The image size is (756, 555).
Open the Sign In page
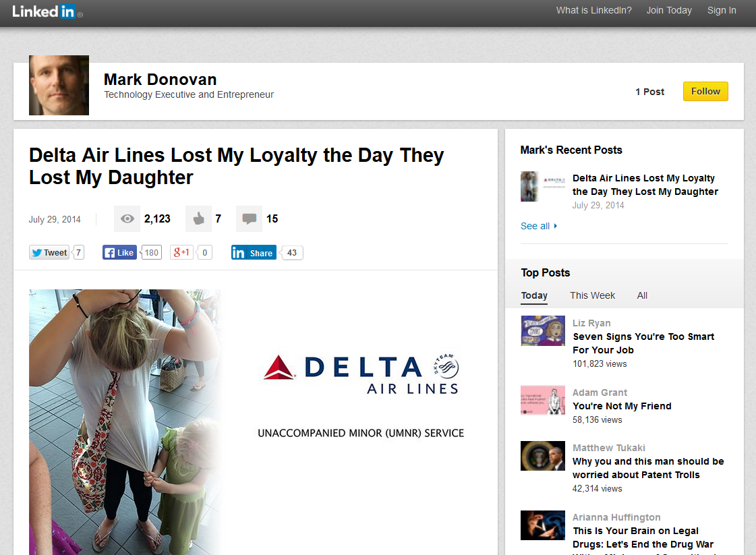[722, 10]
